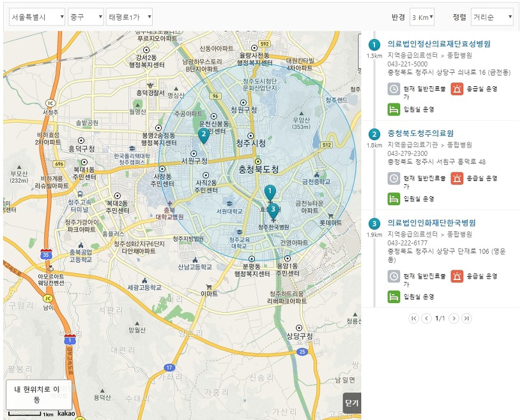Open the 거리순 sort order dropdown
Viewport: 524px width, 420px height.
[x=492, y=17]
